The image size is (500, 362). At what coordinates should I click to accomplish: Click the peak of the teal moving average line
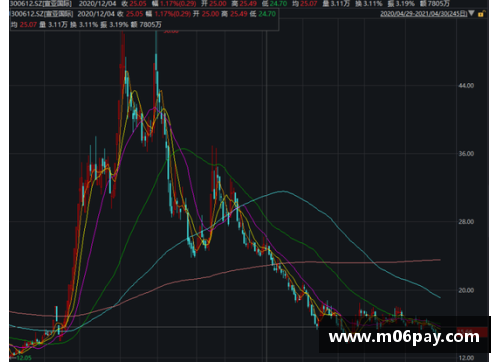tap(283, 191)
